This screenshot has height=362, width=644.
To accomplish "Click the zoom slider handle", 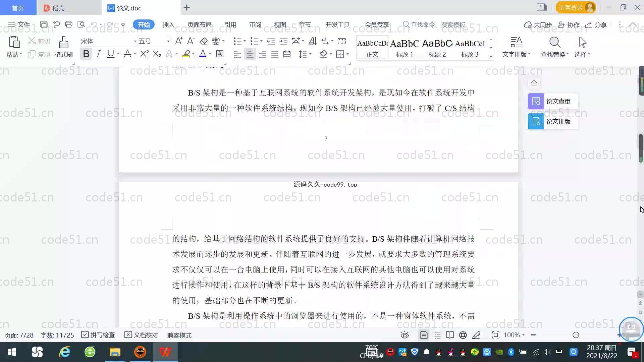I will click(x=576, y=335).
